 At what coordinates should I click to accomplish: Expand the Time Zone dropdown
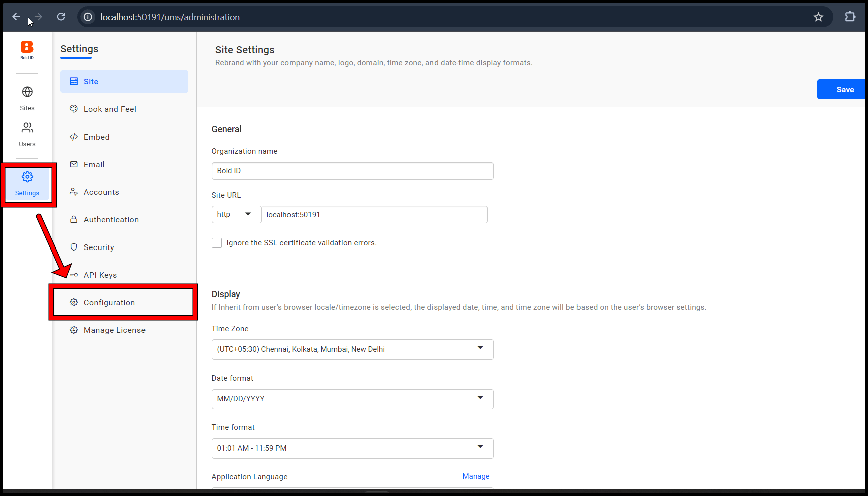click(x=352, y=349)
